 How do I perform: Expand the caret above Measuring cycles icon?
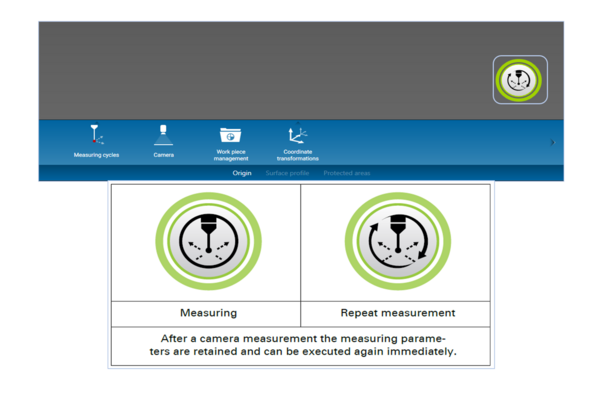coord(96,122)
